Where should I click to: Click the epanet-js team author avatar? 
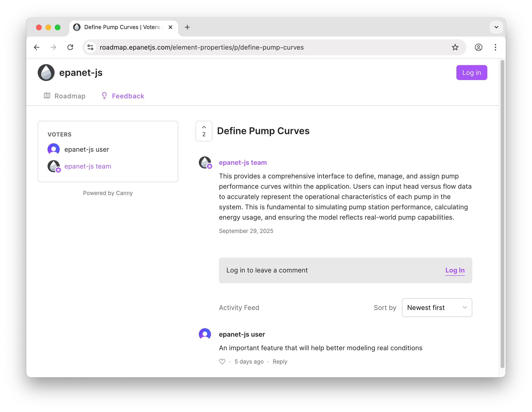point(205,163)
